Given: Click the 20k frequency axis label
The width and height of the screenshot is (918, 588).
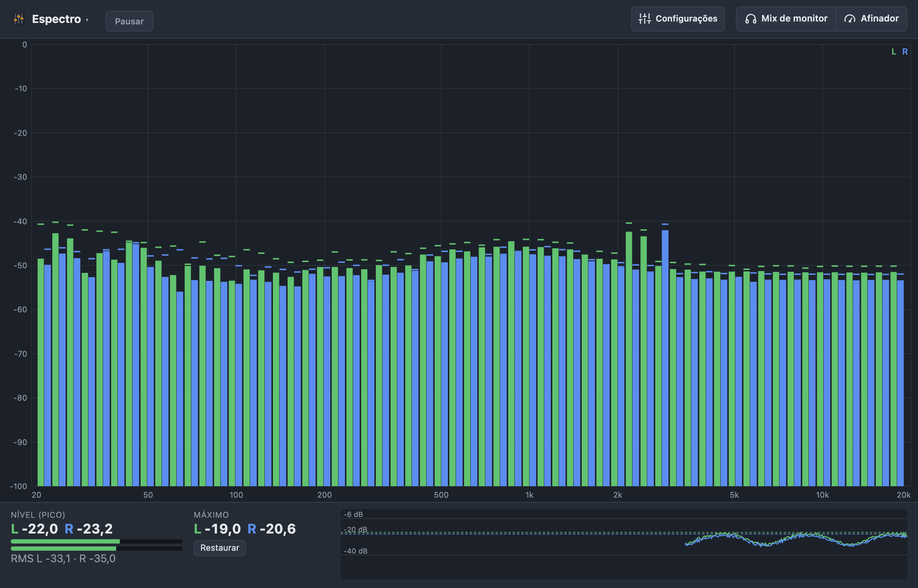Looking at the screenshot, I should coord(904,495).
